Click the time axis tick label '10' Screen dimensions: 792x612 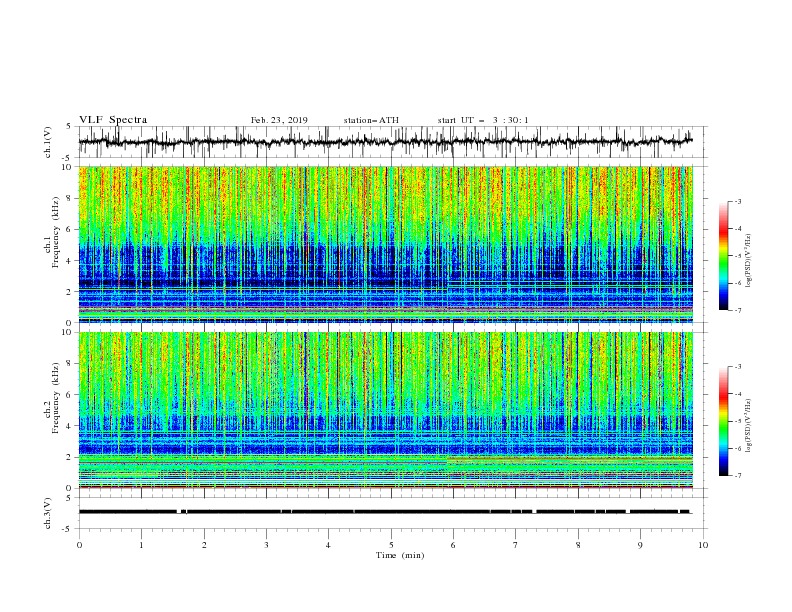pos(703,545)
